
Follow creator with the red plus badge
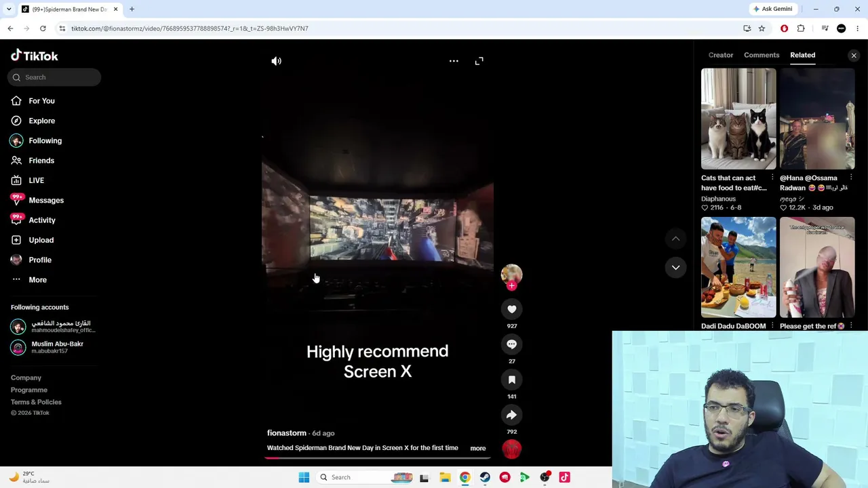tap(512, 286)
